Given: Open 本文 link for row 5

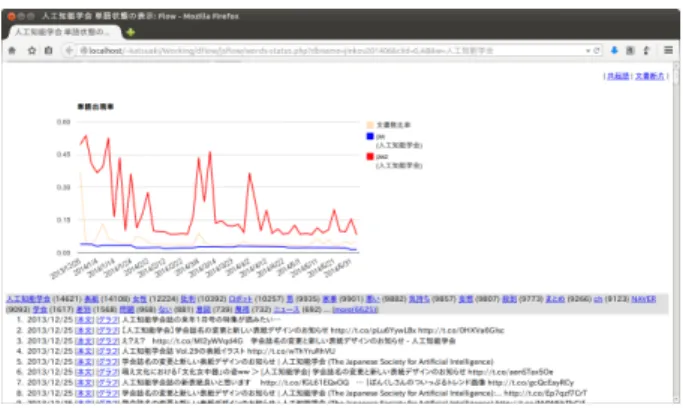Looking at the screenshot, I should click(85, 362).
